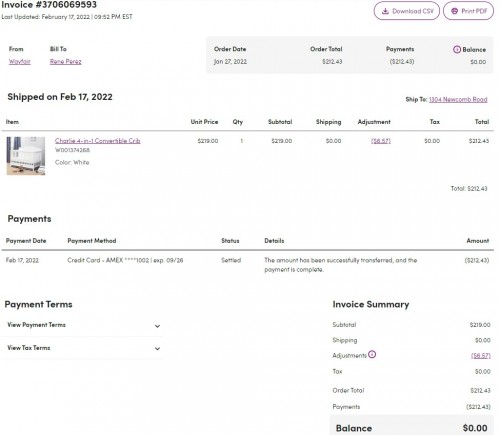Open the 1304 Newcomb Road shipping address
The height and width of the screenshot is (435, 500).
(x=458, y=99)
